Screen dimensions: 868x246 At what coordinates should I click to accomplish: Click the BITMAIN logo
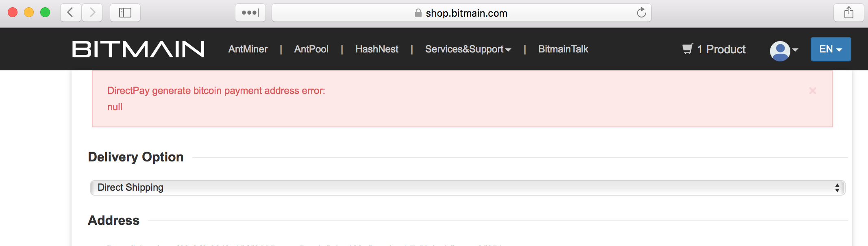tap(138, 49)
